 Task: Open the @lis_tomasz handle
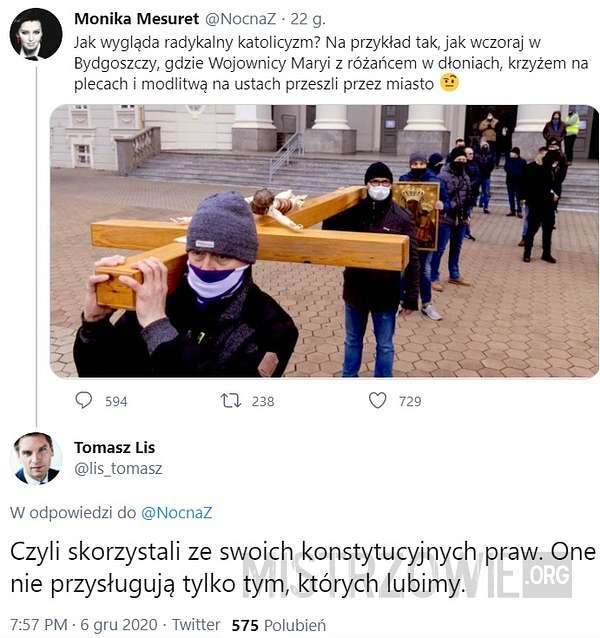[118, 469]
